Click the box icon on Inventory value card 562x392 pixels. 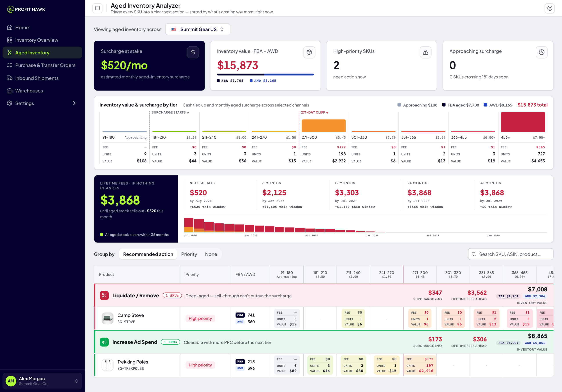309,52
